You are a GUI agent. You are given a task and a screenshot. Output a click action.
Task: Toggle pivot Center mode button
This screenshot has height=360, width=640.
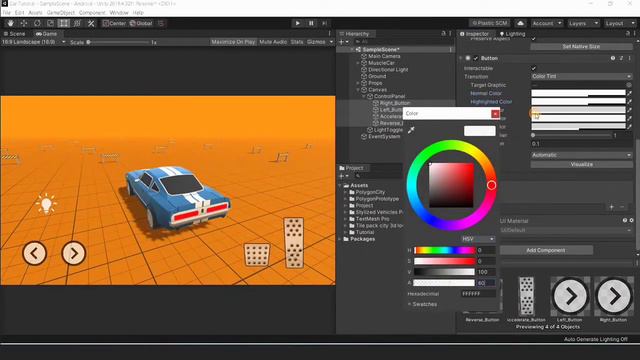click(x=114, y=23)
